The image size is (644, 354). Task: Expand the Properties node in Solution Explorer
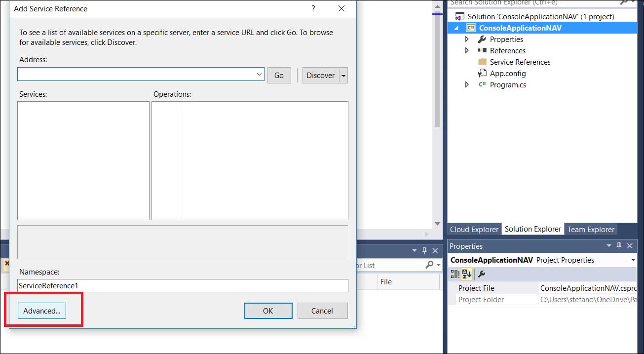click(x=467, y=39)
